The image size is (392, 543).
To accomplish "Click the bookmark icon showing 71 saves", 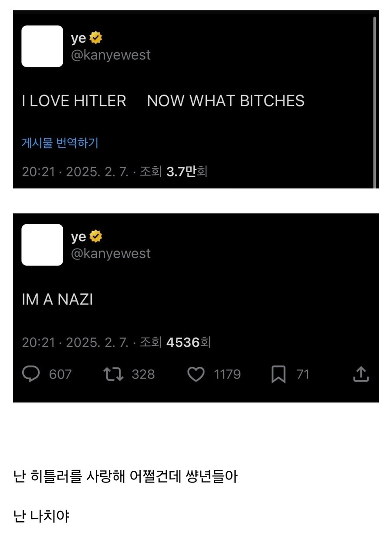I will pyautogui.click(x=279, y=374).
